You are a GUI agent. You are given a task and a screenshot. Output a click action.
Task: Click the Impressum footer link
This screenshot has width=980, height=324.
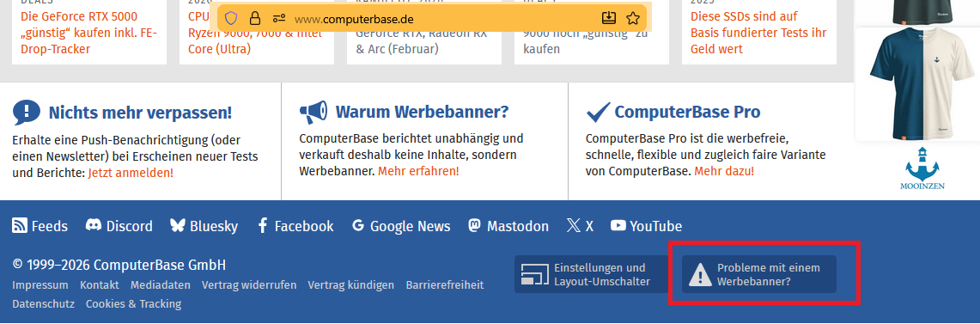40,284
